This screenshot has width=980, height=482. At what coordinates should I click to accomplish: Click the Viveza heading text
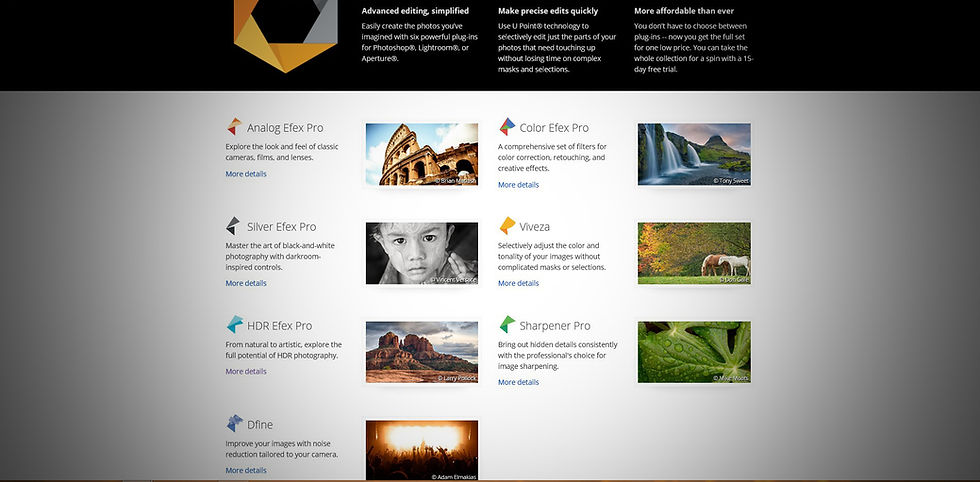click(534, 227)
